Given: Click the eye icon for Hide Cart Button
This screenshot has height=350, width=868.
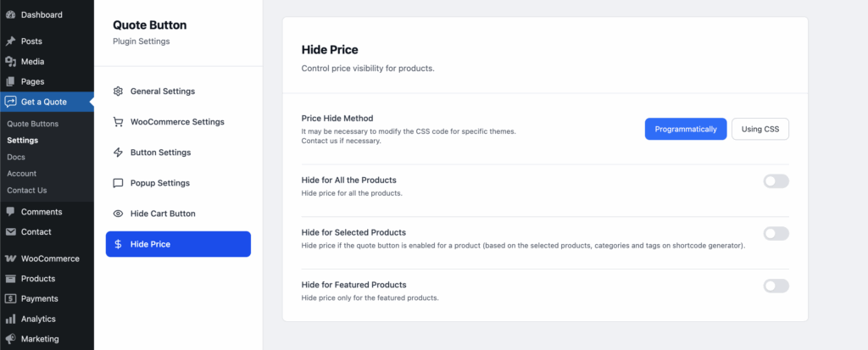Looking at the screenshot, I should coord(119,214).
